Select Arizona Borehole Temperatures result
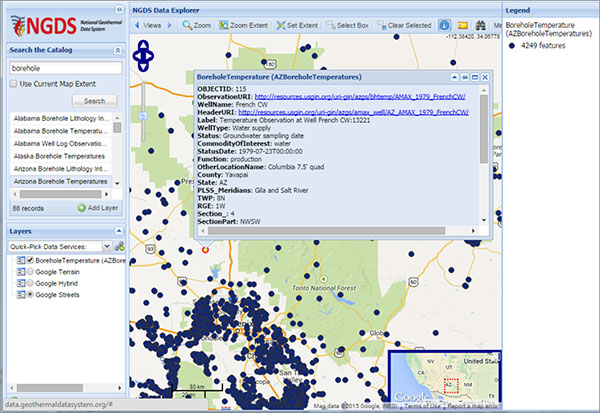Screen dimensions: 600x413 point(61,181)
